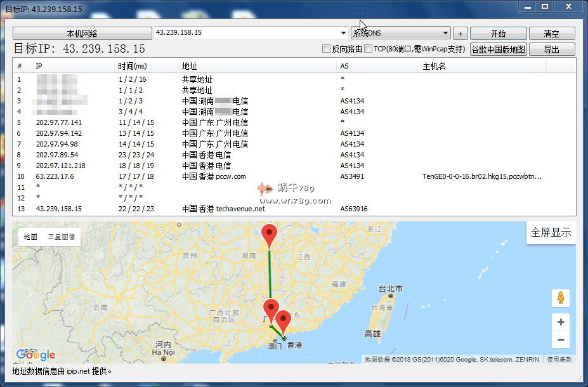Open the 使用条款 link on the map
The height and width of the screenshot is (387, 588).
point(559,359)
